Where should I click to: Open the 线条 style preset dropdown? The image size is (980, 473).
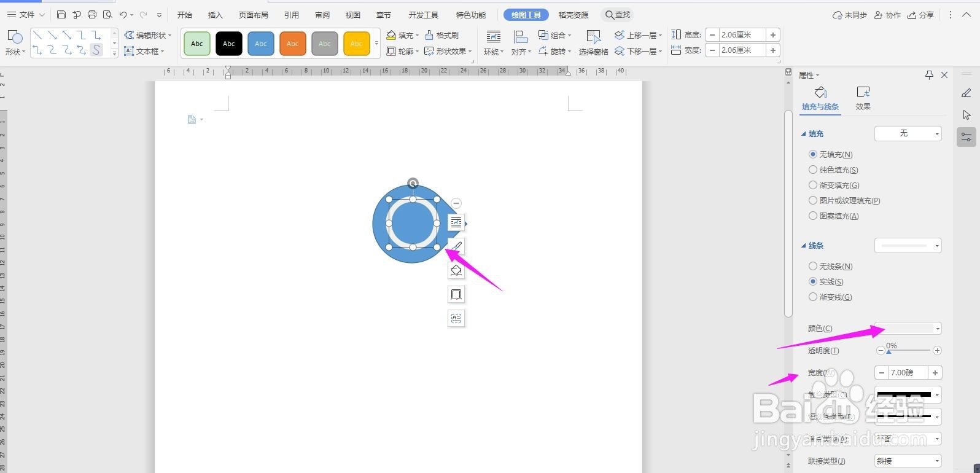908,246
